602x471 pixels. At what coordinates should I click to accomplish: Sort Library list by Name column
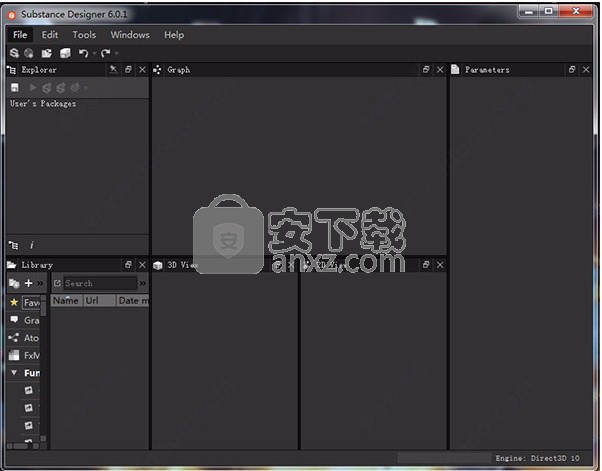67,301
